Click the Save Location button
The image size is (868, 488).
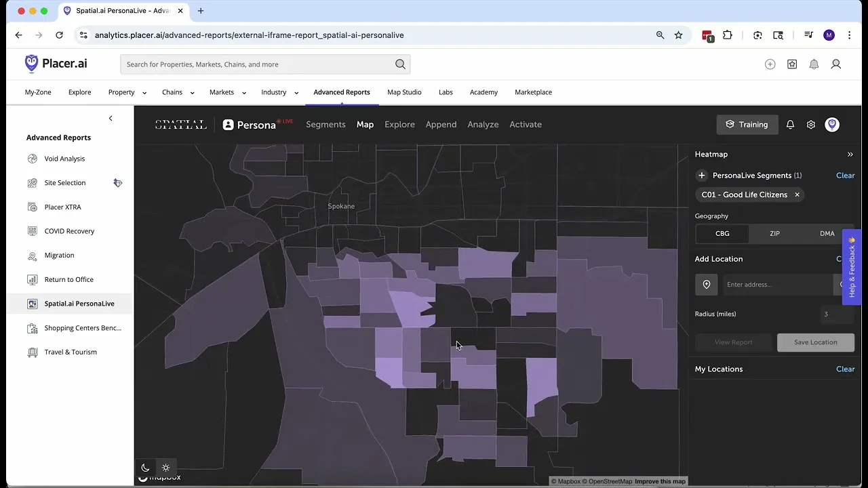click(x=815, y=342)
